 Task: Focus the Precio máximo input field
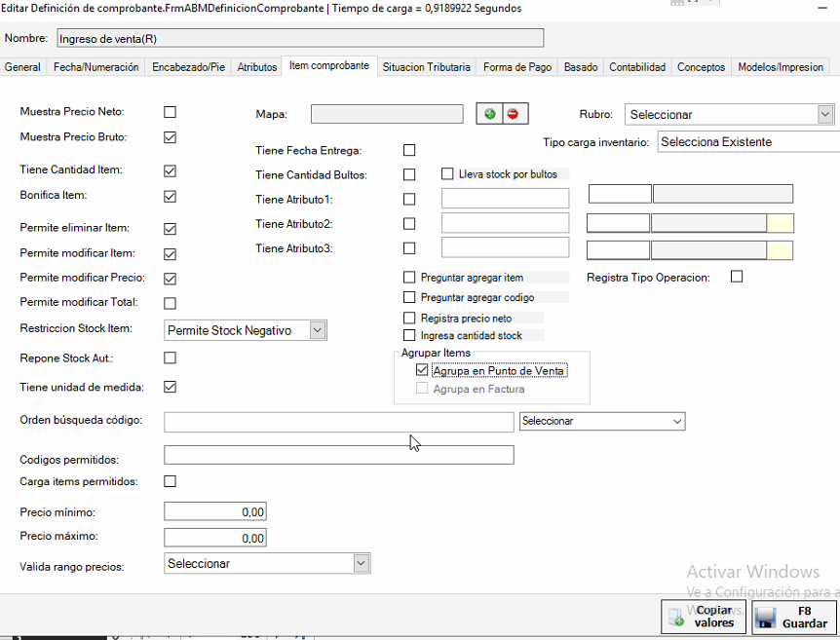pos(214,538)
